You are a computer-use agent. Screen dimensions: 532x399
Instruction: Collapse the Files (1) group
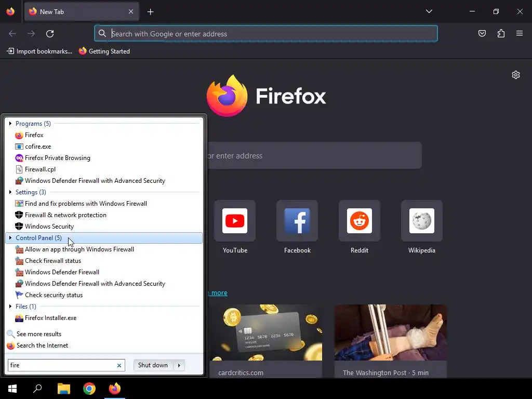pos(10,307)
